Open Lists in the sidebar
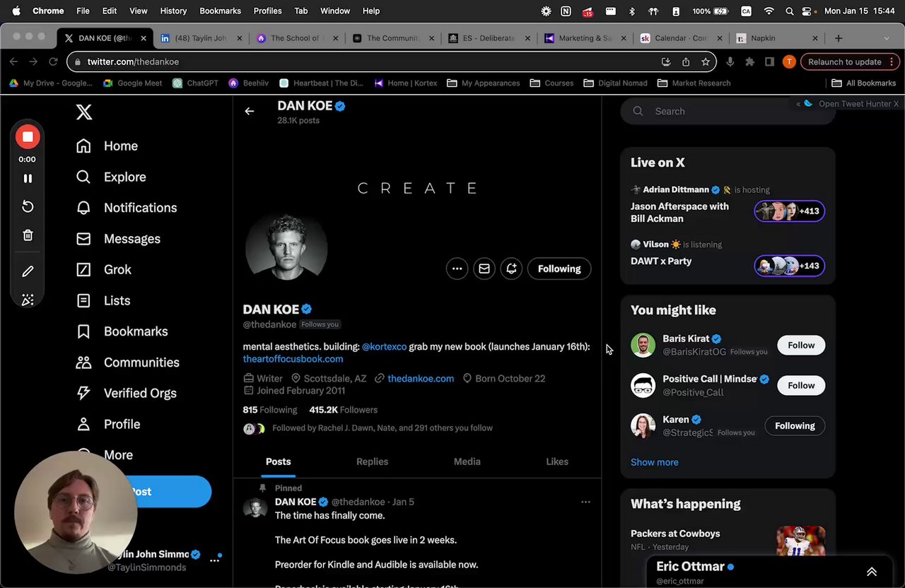This screenshot has width=905, height=588. [103, 300]
